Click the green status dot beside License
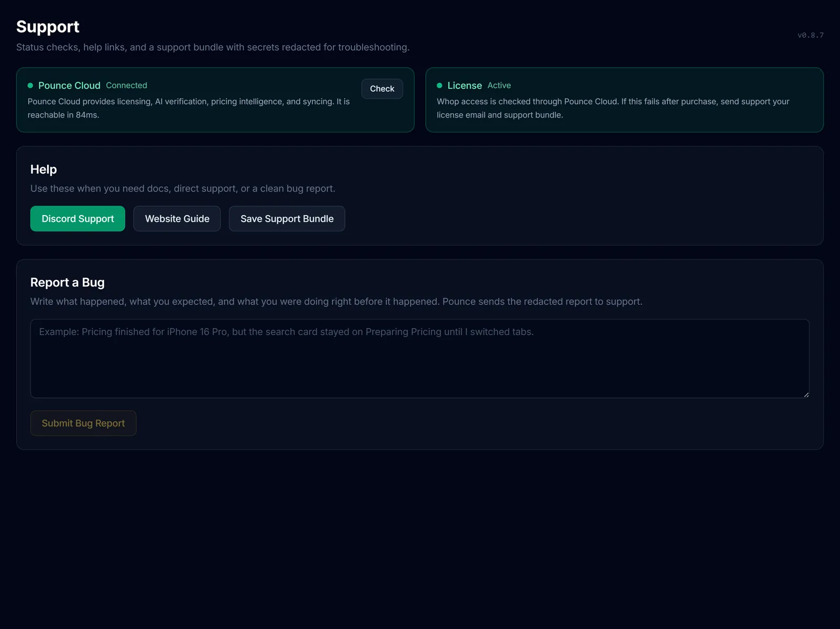 point(439,86)
